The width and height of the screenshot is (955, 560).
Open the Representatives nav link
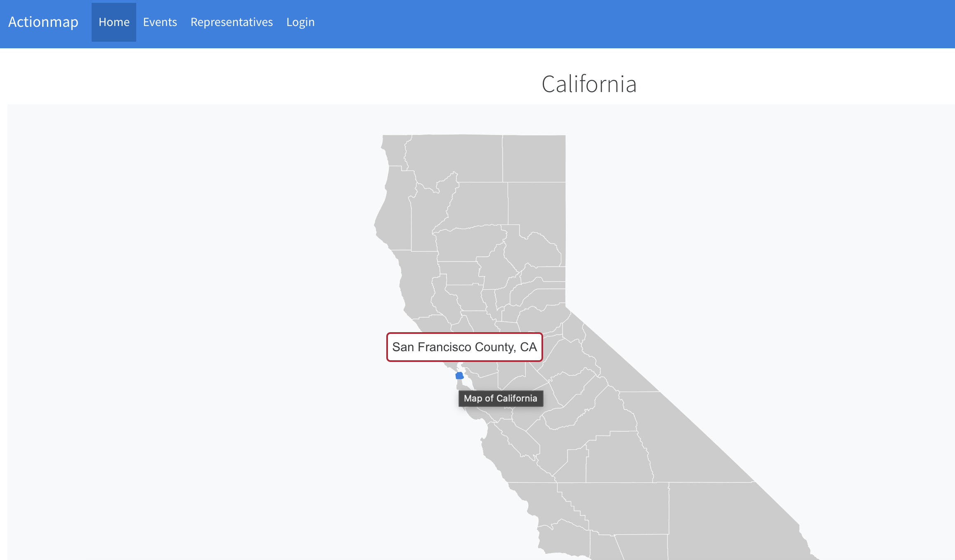(x=232, y=22)
